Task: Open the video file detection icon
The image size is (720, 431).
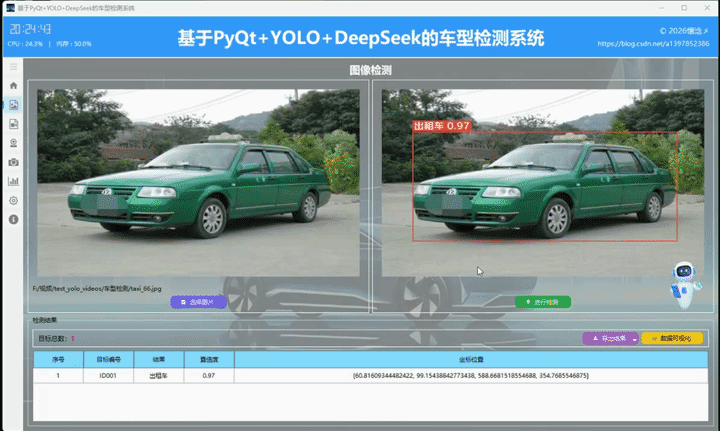Action: [13, 124]
